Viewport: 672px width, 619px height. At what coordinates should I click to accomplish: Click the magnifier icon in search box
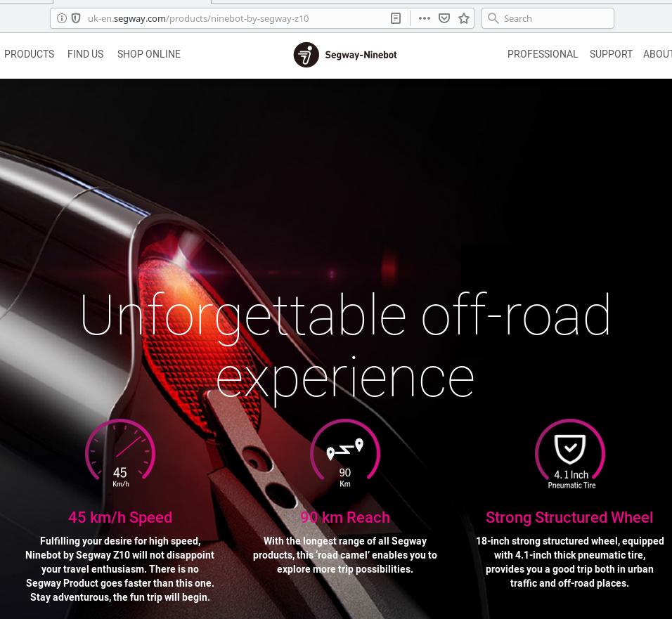pyautogui.click(x=493, y=18)
